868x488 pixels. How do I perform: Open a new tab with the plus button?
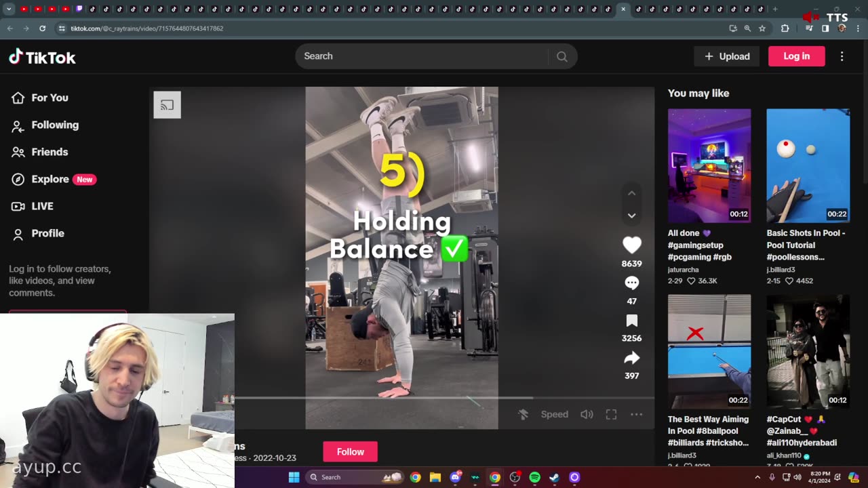(x=775, y=9)
